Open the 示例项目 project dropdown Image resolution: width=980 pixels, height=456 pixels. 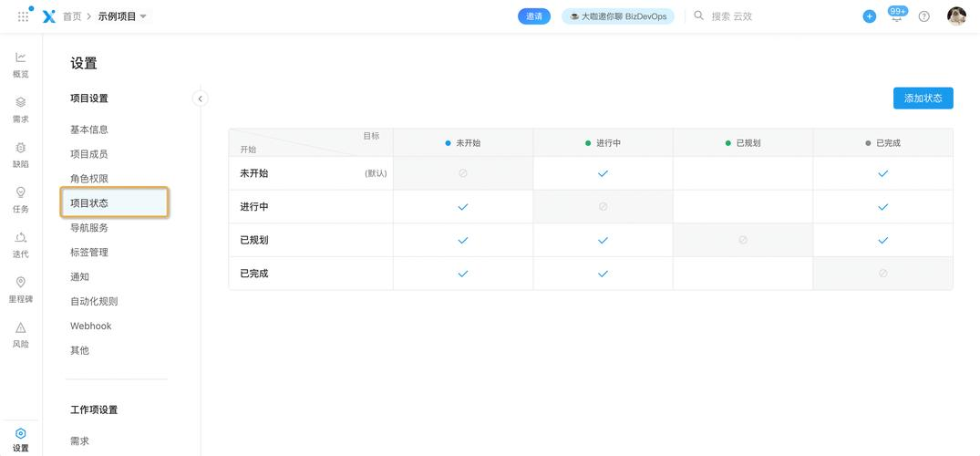tap(122, 16)
